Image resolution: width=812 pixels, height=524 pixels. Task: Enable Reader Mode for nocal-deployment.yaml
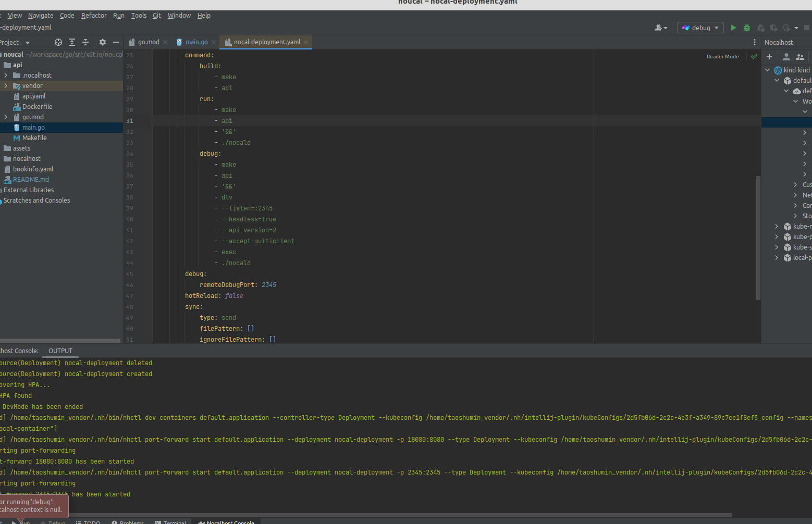(722, 56)
